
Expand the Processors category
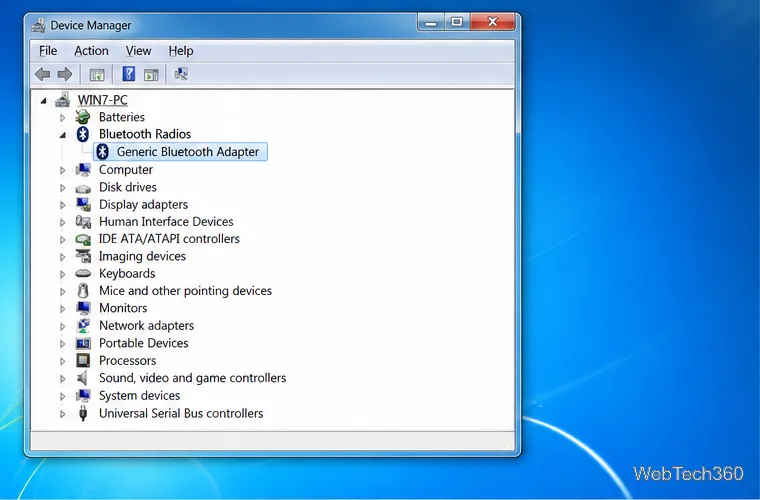pyautogui.click(x=63, y=361)
